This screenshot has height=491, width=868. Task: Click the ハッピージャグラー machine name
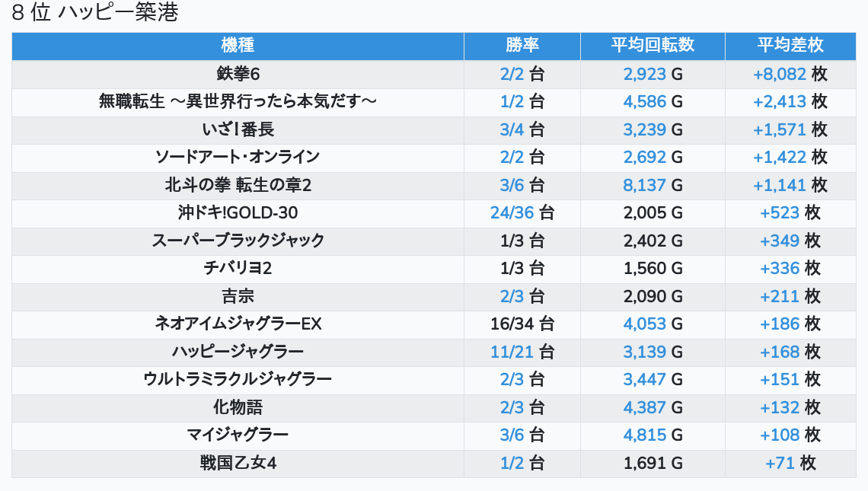[x=238, y=352]
